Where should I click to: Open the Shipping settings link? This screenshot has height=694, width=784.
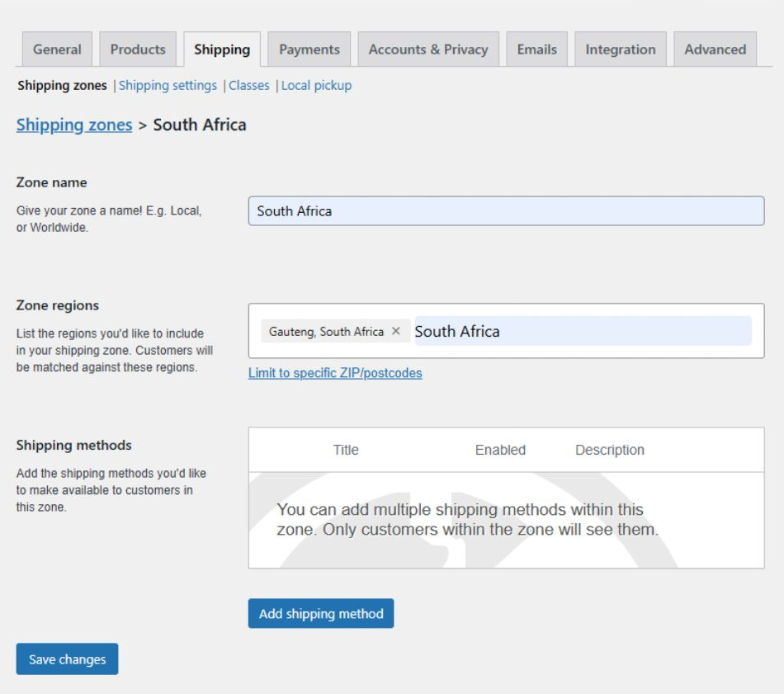pyautogui.click(x=168, y=86)
